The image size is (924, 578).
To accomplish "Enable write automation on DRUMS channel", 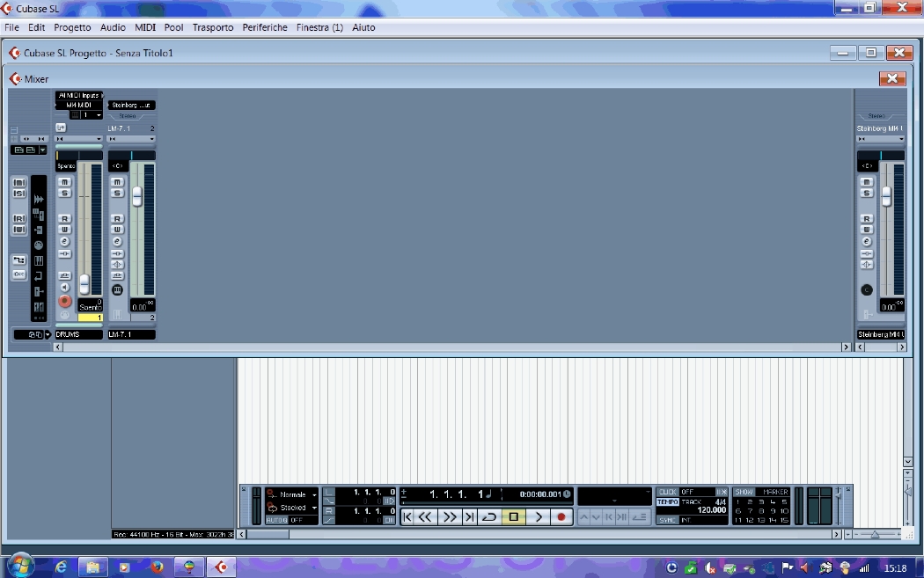I will [x=65, y=230].
